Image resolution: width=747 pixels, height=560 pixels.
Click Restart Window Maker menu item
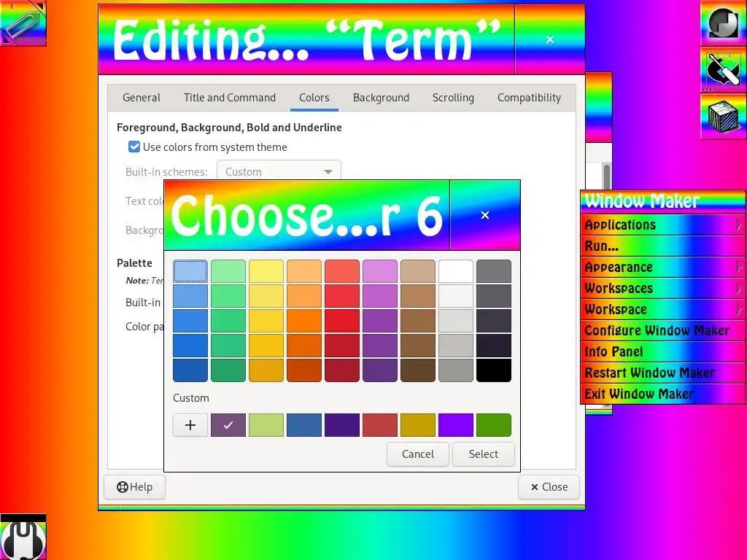tap(662, 373)
